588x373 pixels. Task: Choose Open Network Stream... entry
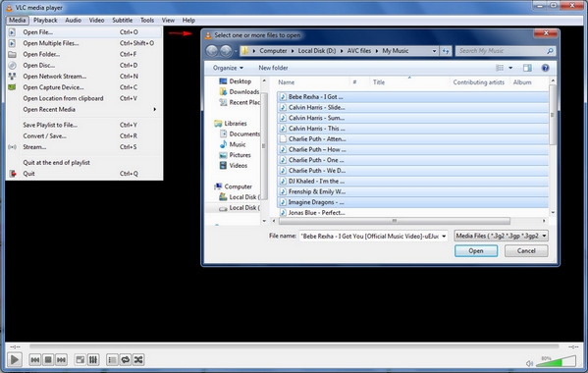(84, 77)
